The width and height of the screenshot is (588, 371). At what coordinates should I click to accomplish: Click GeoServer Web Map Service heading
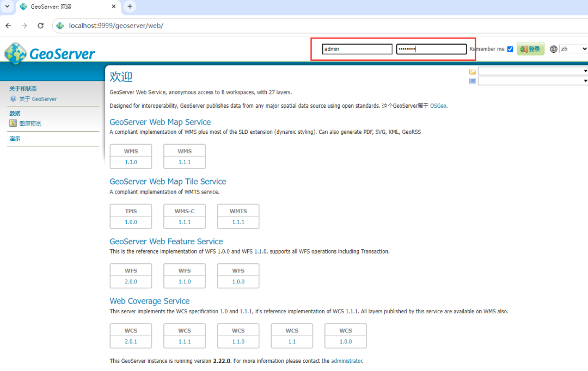[x=160, y=122]
